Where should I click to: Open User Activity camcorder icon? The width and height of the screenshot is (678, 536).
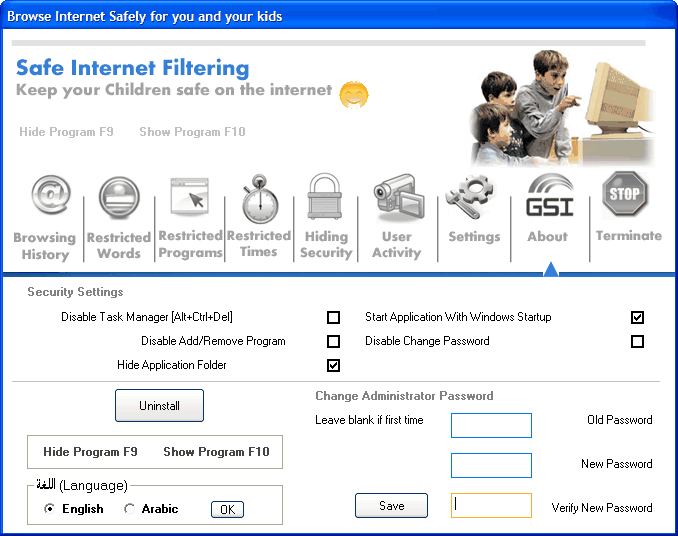point(399,197)
